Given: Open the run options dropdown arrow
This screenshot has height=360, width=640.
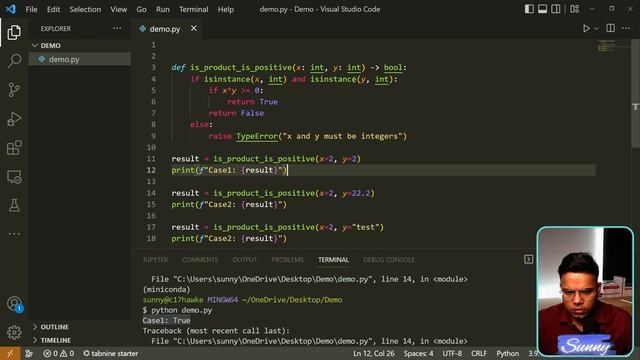Looking at the screenshot, I should pyautogui.click(x=596, y=29).
